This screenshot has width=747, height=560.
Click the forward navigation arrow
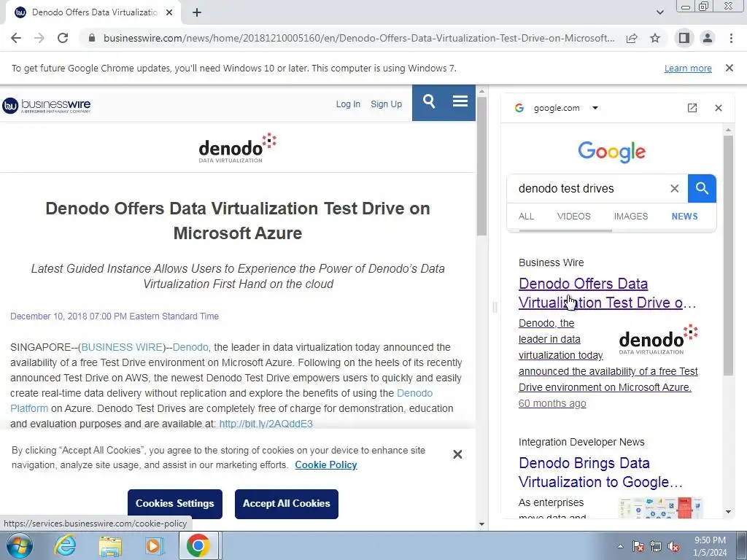(x=39, y=38)
